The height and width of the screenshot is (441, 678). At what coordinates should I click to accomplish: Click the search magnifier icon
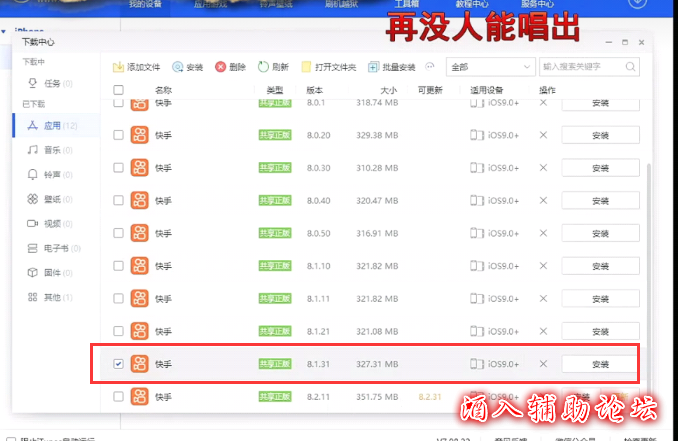point(630,67)
